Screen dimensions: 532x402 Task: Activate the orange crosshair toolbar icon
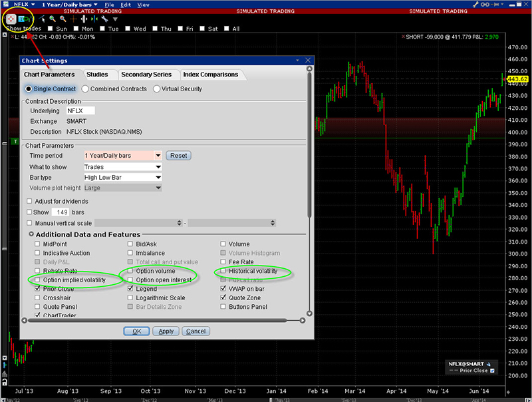[x=74, y=19]
